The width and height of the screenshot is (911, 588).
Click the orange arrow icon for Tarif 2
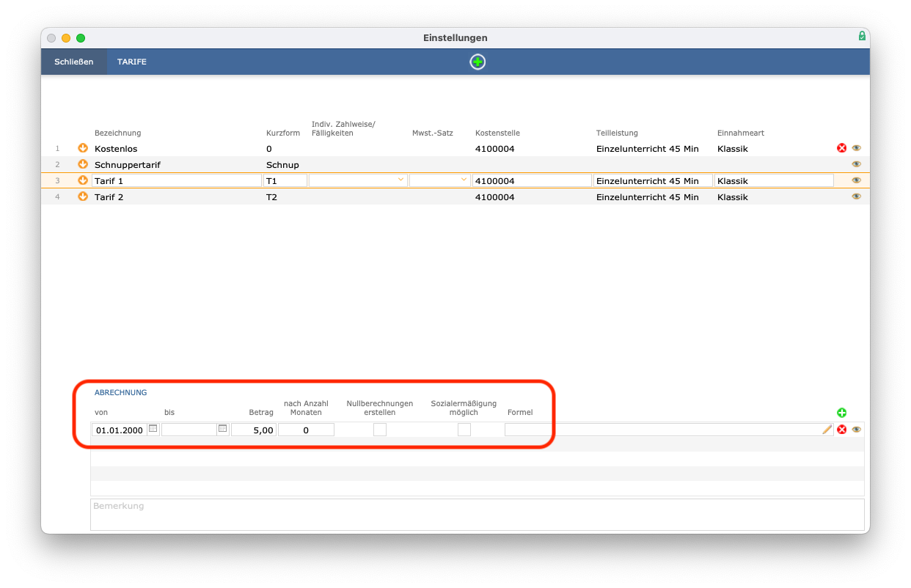[x=83, y=196]
